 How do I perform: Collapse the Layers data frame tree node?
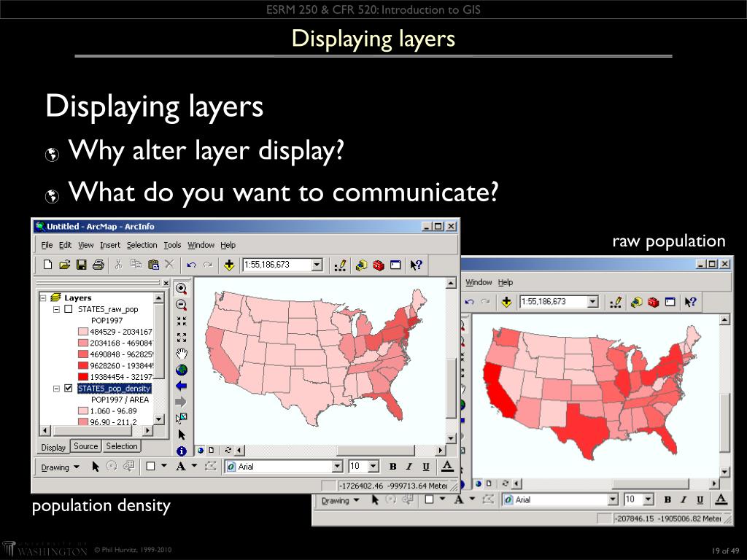(x=43, y=297)
